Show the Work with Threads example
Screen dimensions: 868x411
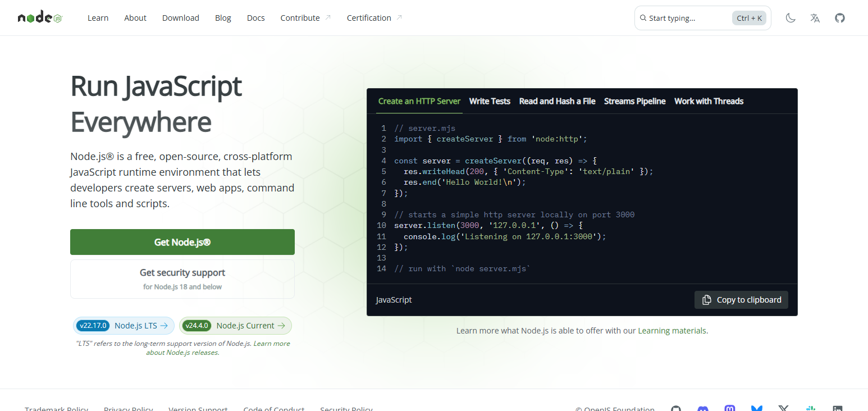pos(709,101)
